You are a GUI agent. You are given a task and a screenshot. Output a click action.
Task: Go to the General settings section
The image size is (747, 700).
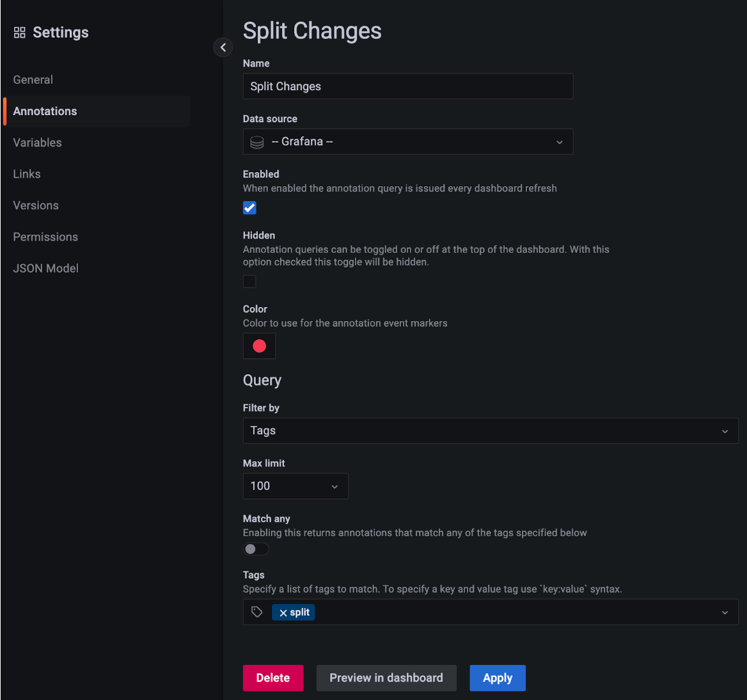pyautogui.click(x=33, y=80)
